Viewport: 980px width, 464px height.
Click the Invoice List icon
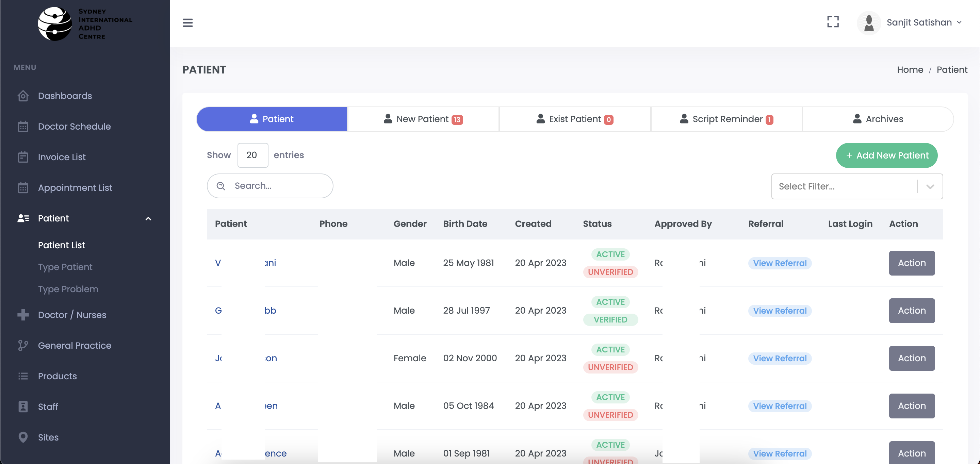click(23, 157)
